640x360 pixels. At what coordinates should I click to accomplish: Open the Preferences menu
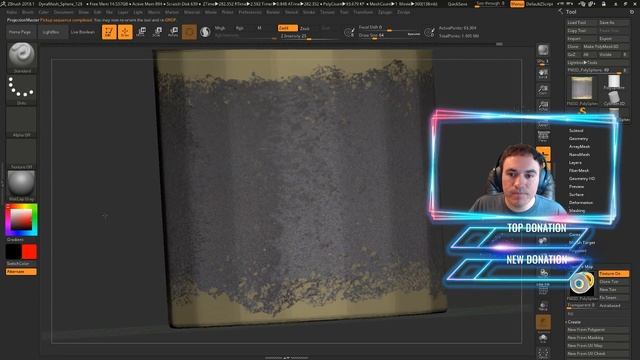pos(250,12)
